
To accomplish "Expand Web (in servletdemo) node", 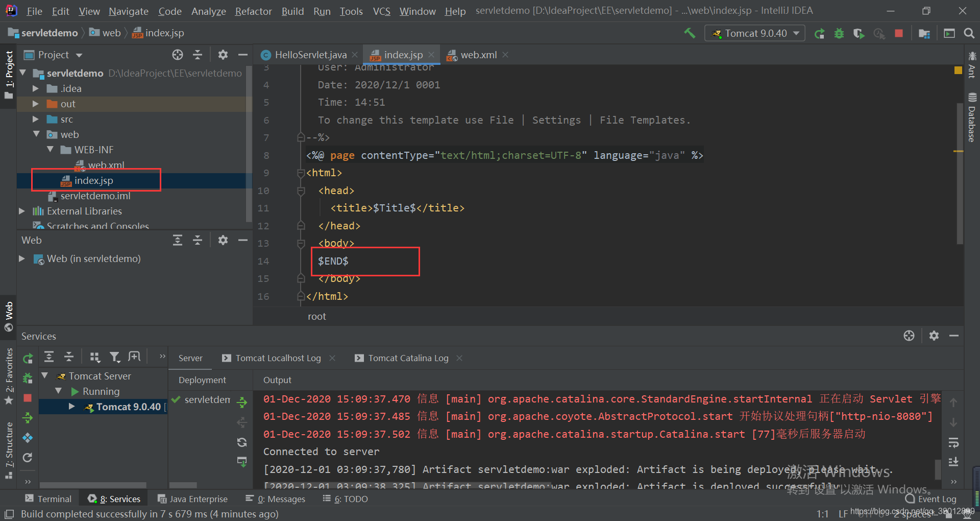I will [x=22, y=258].
